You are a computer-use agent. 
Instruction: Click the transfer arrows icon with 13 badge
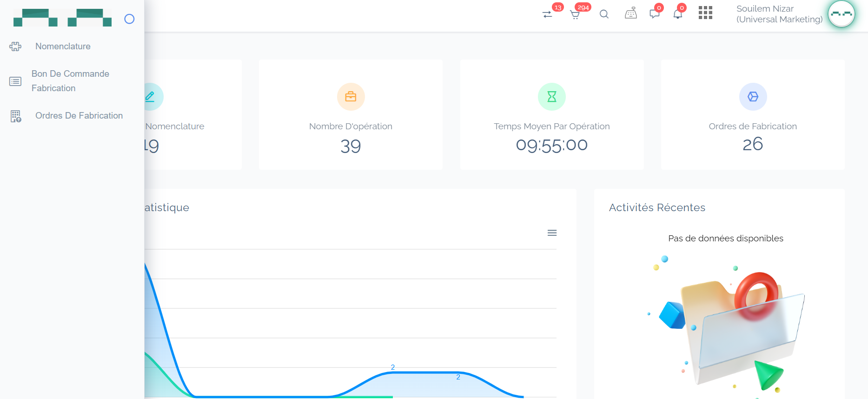(547, 14)
